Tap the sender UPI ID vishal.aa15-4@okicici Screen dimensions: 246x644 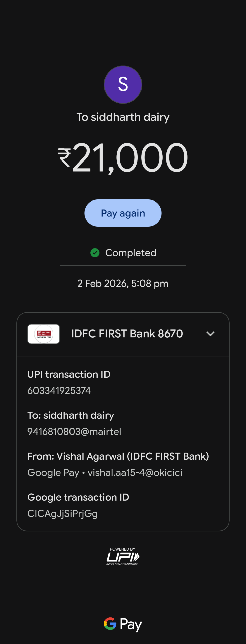tap(135, 473)
